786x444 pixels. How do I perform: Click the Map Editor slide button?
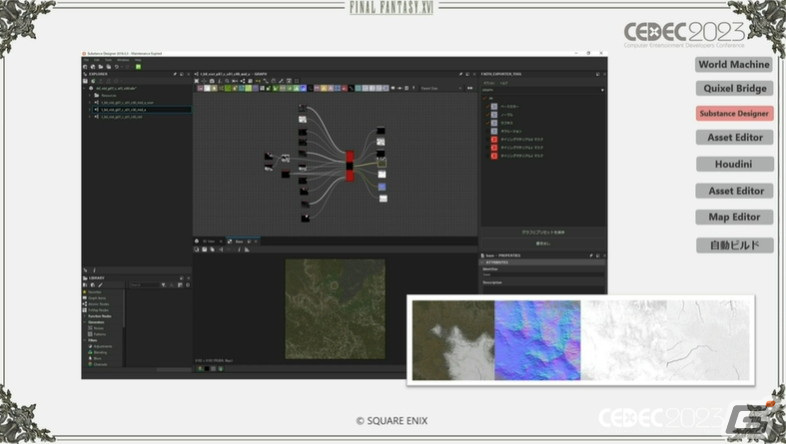(734, 217)
